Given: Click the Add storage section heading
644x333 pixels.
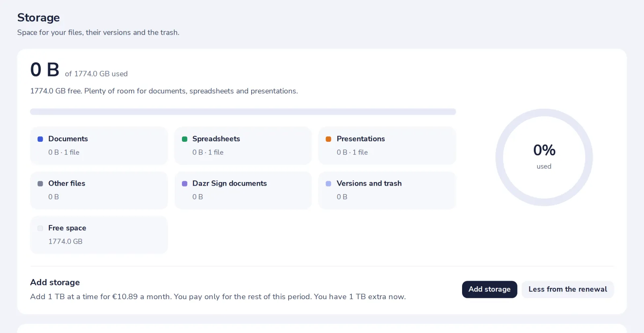Looking at the screenshot, I should click(x=55, y=282).
